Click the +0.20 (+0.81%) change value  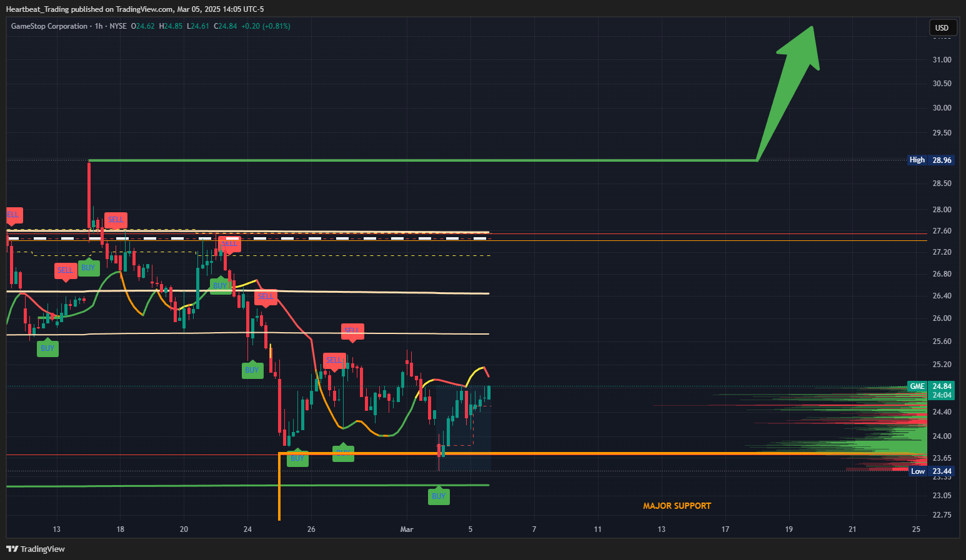(266, 26)
